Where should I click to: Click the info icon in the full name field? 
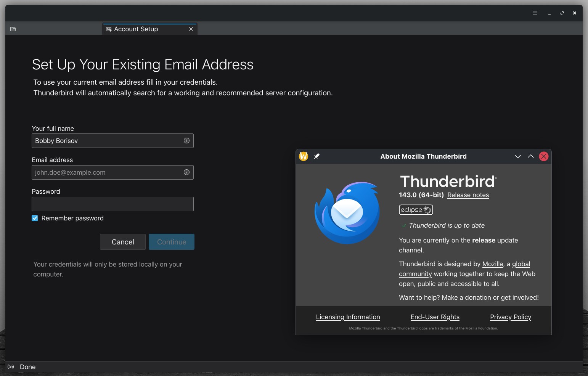186,141
